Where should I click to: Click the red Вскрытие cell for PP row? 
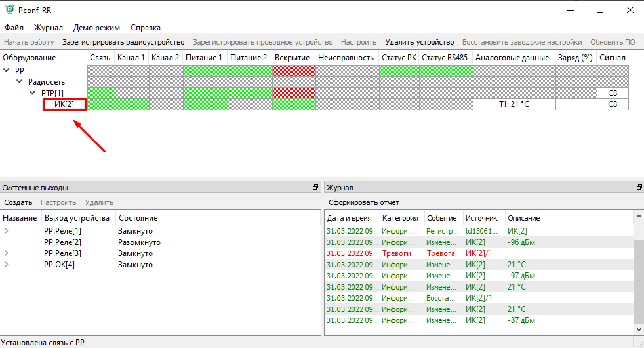(x=293, y=71)
